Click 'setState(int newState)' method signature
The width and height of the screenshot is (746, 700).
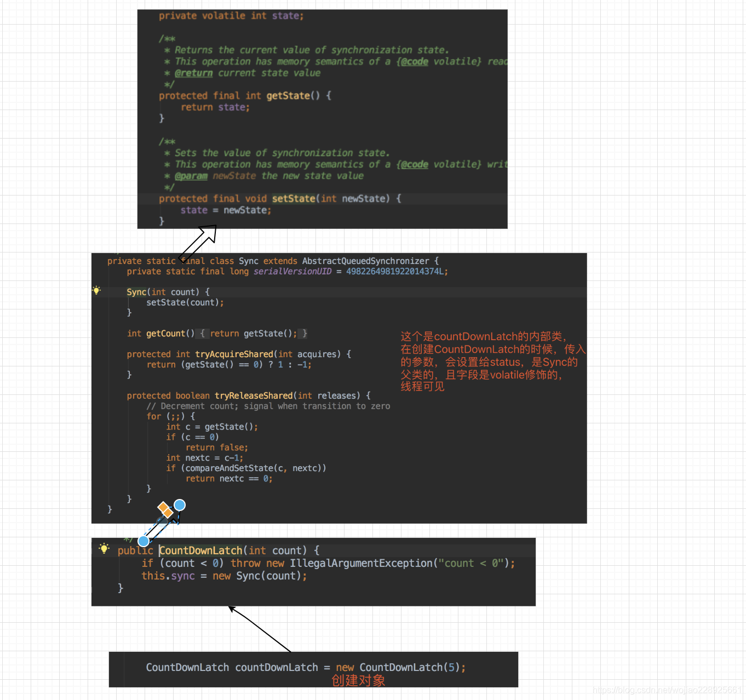[331, 199]
